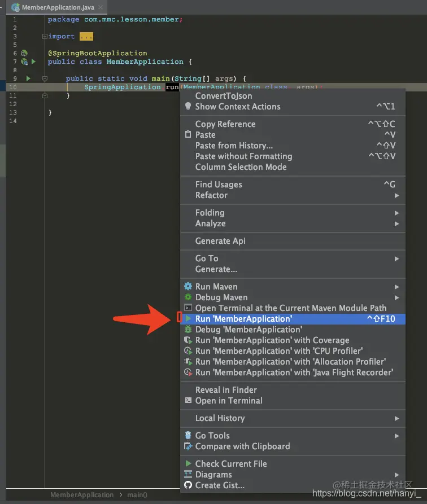The height and width of the screenshot is (504, 427).
Task: Select Find Usages
Action: (293, 184)
